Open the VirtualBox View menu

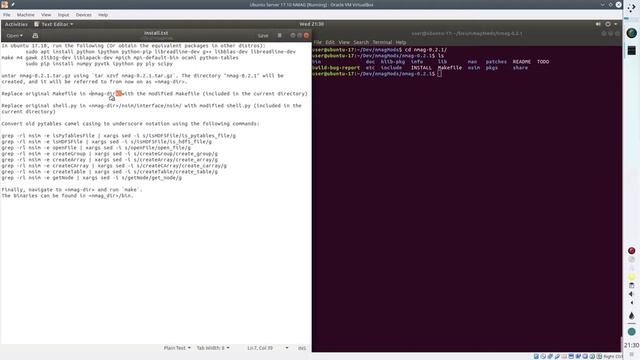(x=46, y=15)
